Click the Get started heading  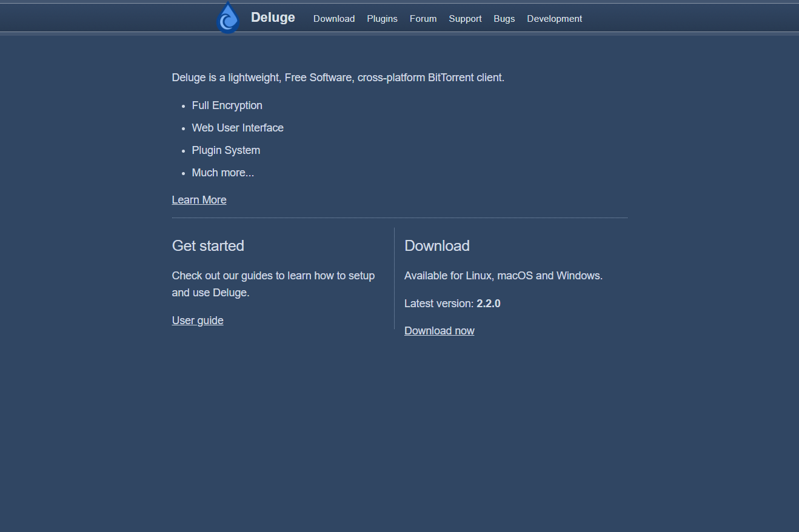click(x=208, y=245)
